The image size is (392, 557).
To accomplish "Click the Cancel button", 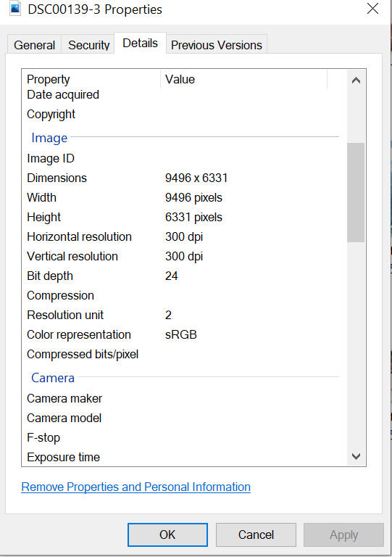I will coord(256,535).
